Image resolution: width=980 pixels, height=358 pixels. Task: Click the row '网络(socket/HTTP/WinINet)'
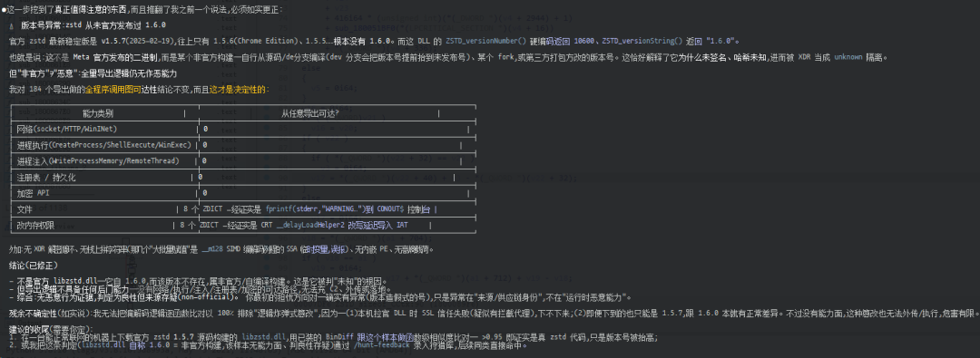click(x=244, y=129)
